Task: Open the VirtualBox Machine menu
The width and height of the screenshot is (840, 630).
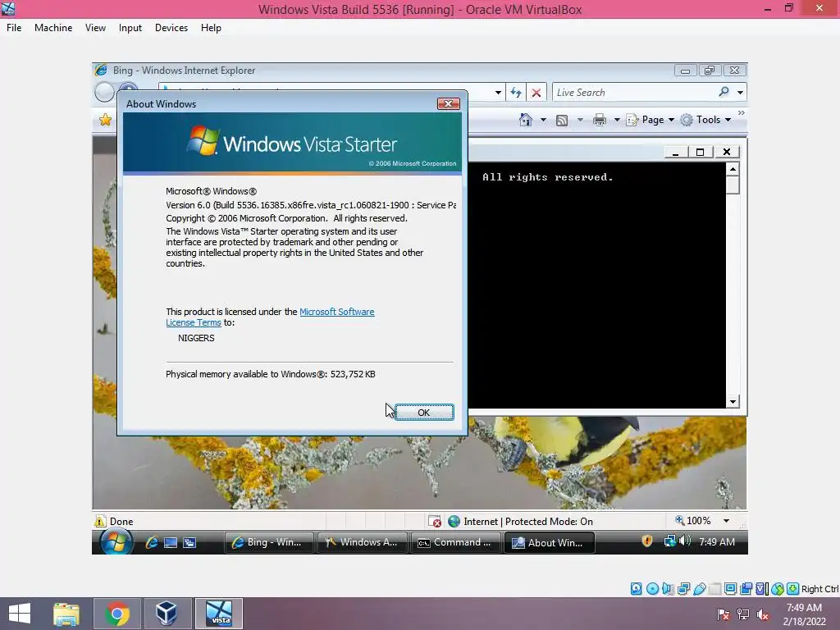Action: pyautogui.click(x=53, y=28)
